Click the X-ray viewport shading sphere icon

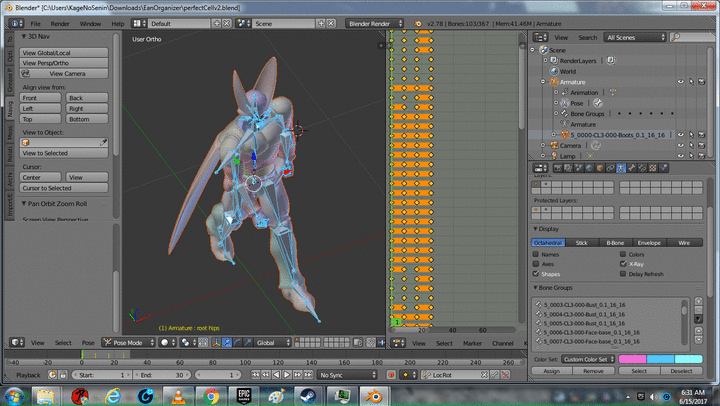tap(165, 343)
